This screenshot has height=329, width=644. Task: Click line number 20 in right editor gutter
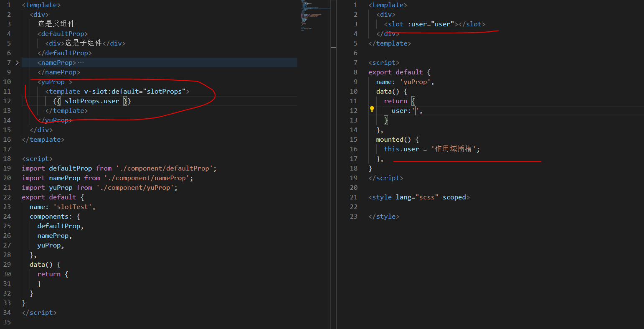[x=354, y=187]
